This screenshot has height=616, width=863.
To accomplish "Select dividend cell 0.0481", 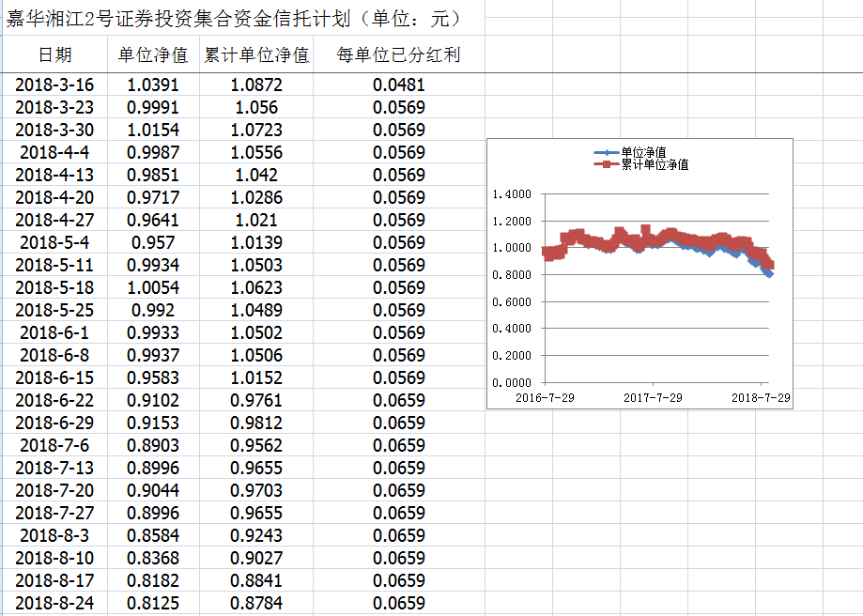I will click(399, 85).
